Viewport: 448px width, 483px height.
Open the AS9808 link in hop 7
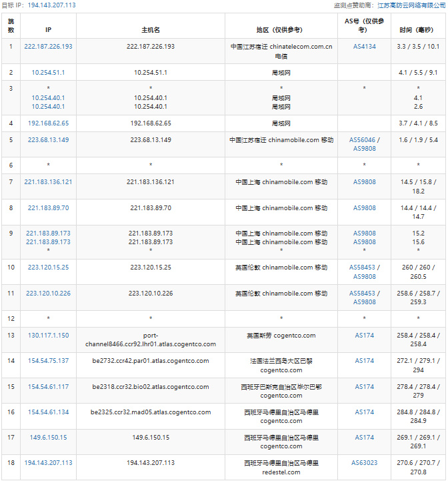pos(365,182)
